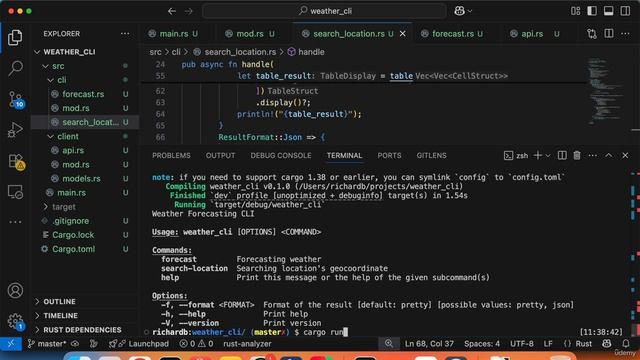This screenshot has height=360, width=640.
Task: Open Run and Debug view
Action: (x=15, y=130)
